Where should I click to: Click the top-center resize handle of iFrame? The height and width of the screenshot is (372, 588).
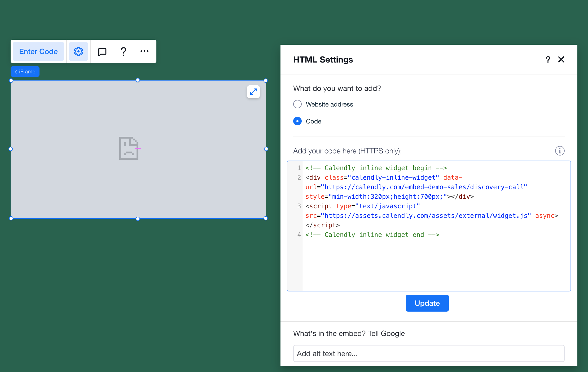138,80
